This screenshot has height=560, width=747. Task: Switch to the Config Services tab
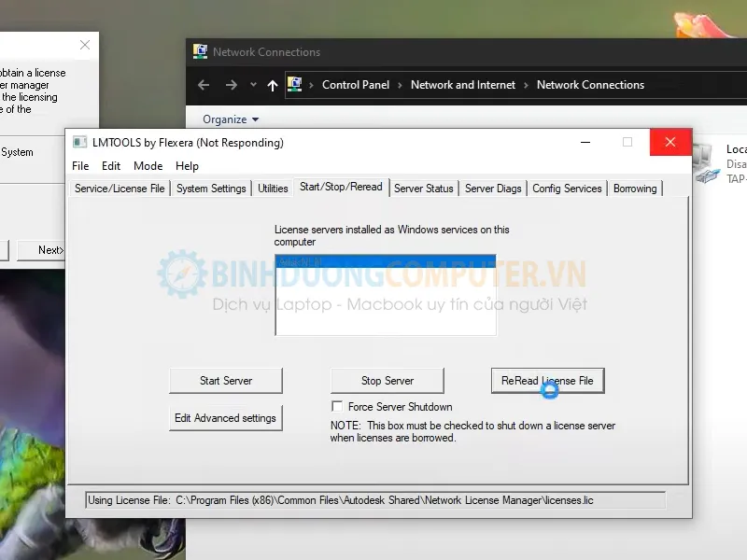click(567, 189)
